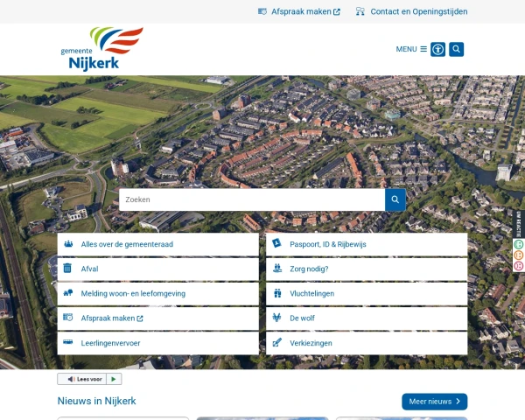The image size is (525, 420).
Task: Click the external link icon in Afspraak maken tile
Action: click(140, 318)
